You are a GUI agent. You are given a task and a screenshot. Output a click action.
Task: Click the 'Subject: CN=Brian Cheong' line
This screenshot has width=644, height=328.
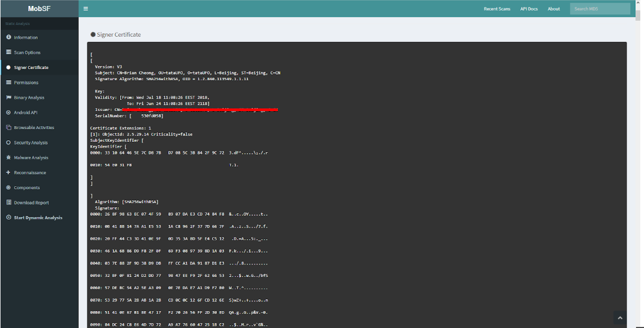(188, 73)
